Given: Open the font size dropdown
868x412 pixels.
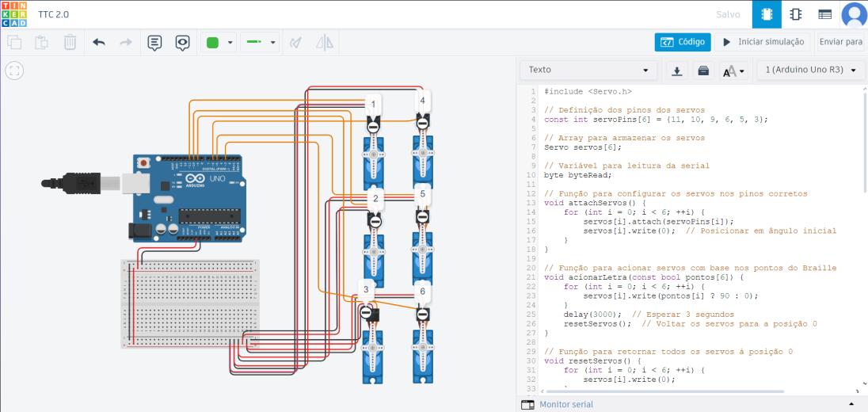Looking at the screenshot, I should (734, 71).
